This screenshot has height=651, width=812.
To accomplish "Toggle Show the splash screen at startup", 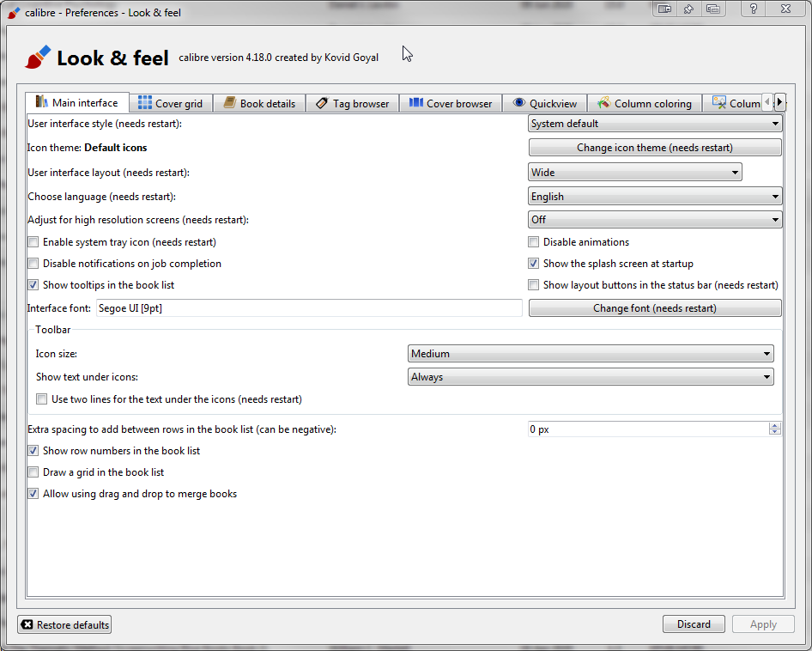I will pos(533,264).
